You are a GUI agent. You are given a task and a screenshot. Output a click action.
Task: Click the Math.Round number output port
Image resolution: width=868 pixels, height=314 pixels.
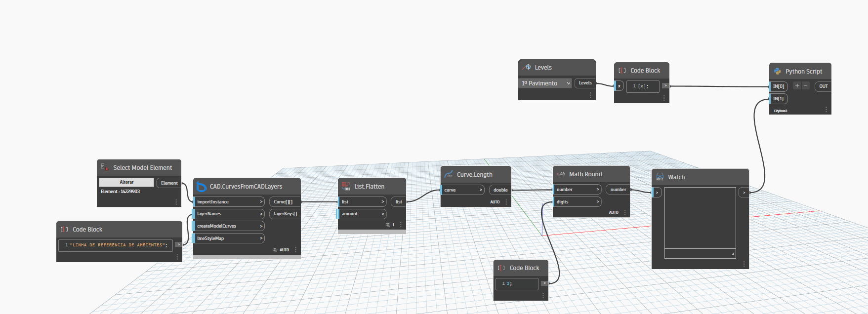tap(618, 190)
